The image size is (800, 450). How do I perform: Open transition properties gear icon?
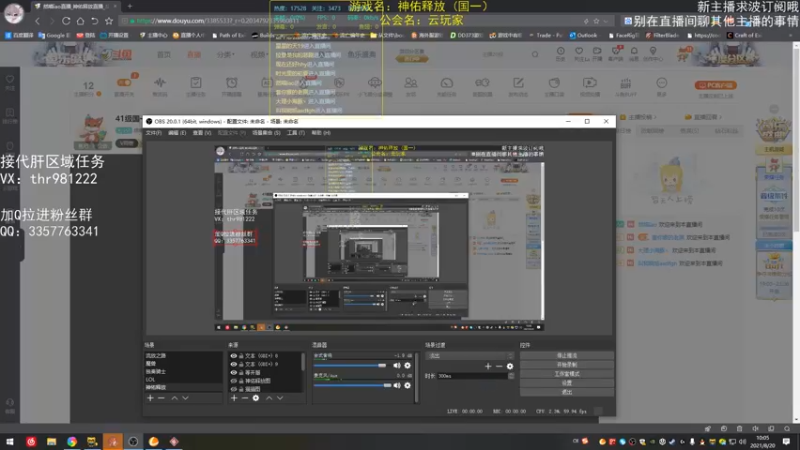click(510, 366)
